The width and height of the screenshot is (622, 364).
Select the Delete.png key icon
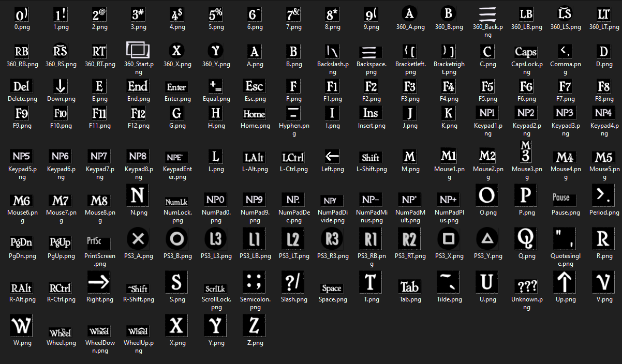point(21,86)
